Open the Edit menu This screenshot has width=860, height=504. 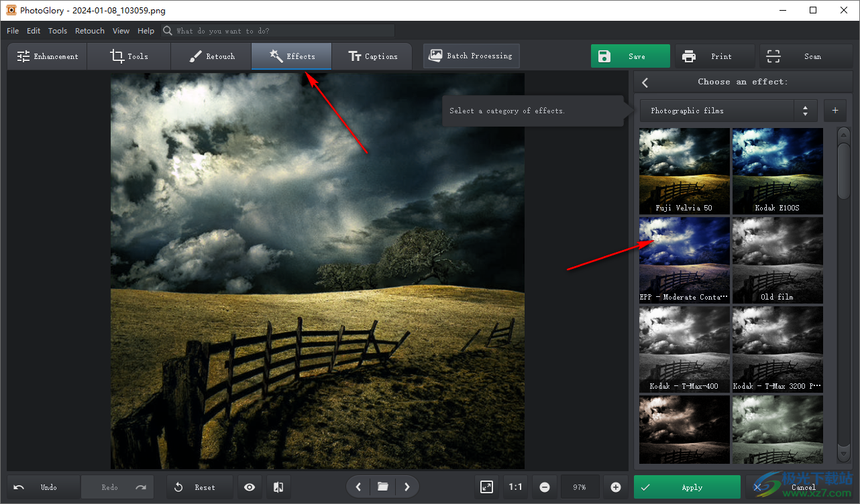pos(34,31)
